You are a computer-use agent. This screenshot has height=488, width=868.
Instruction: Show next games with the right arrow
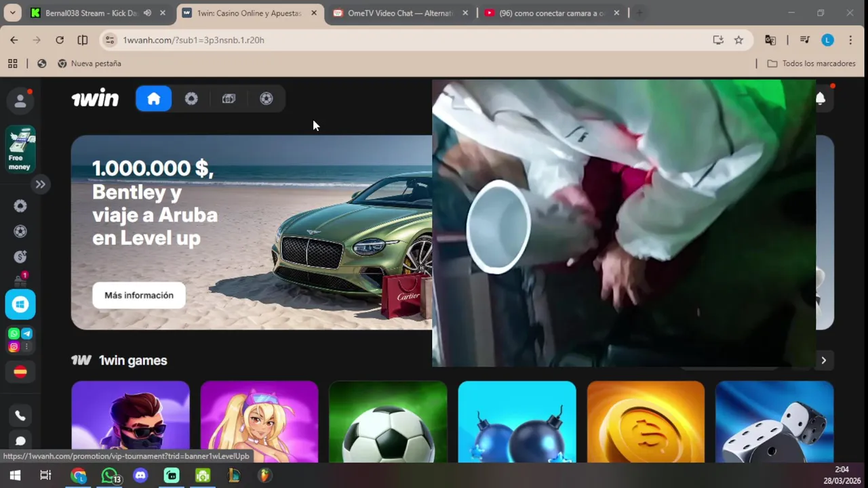[824, 361]
